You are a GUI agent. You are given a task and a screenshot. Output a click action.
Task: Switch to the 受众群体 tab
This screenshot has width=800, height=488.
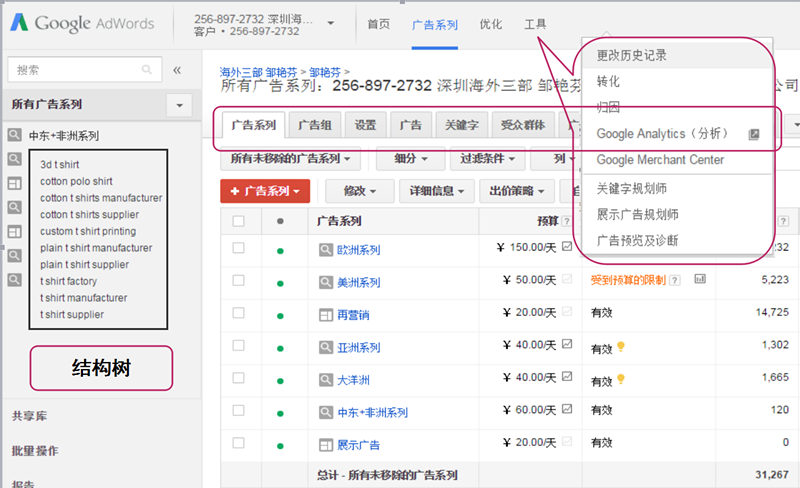[523, 125]
